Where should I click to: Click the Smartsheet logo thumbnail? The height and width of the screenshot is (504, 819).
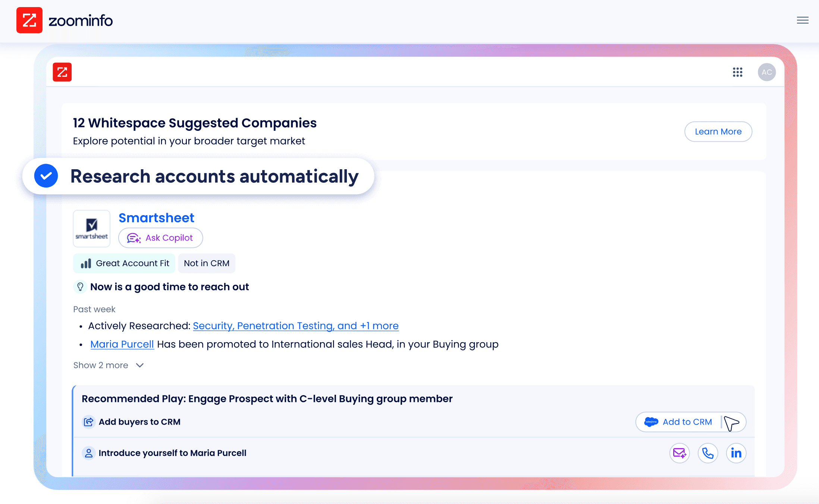[91, 228]
